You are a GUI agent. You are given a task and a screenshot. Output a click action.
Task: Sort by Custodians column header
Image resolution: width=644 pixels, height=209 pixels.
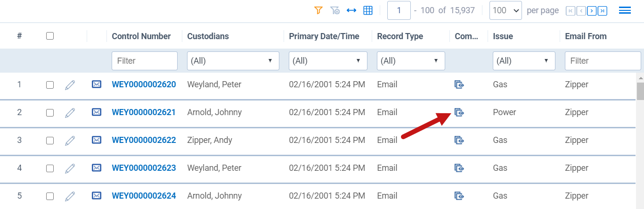tap(208, 36)
